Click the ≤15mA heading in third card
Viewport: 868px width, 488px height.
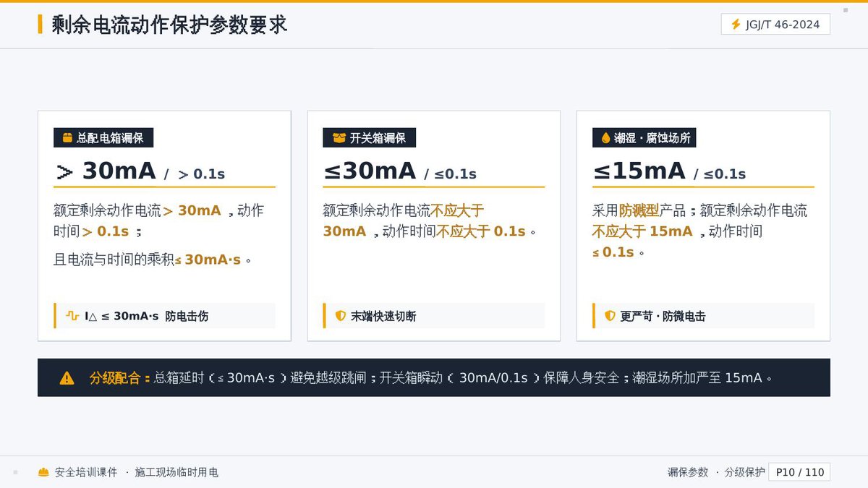pos(639,171)
